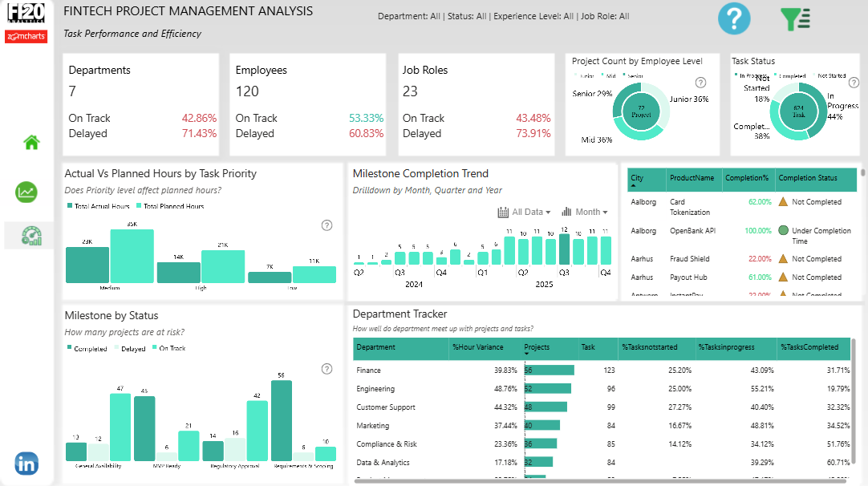The height and width of the screenshot is (486, 868).
Task: Toggle Mid legend in Project Count chart
Action: click(608, 76)
